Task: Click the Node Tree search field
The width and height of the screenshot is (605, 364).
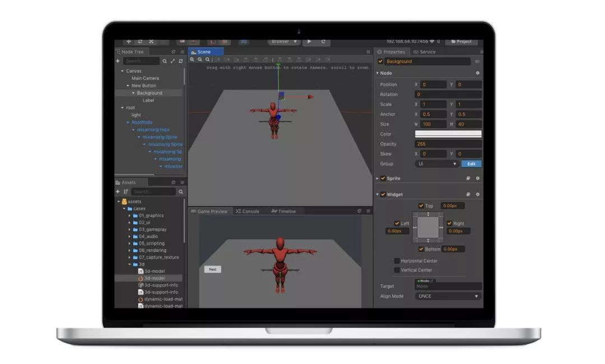Action: (x=141, y=61)
